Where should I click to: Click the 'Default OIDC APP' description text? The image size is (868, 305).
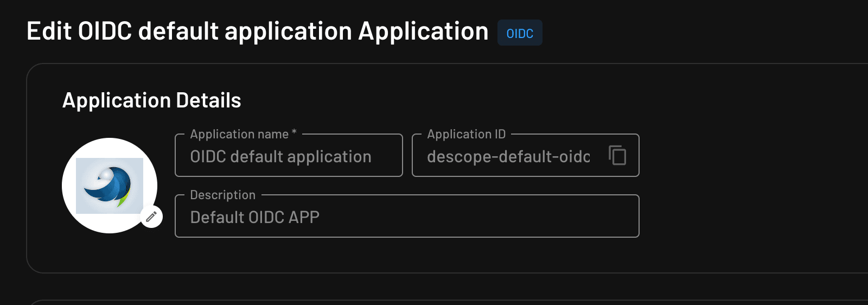click(254, 218)
